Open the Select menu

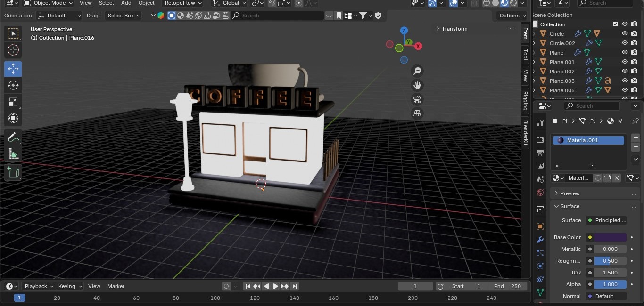tap(107, 3)
